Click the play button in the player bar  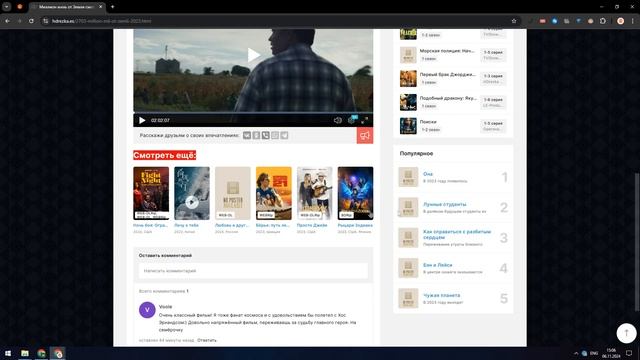pos(142,120)
